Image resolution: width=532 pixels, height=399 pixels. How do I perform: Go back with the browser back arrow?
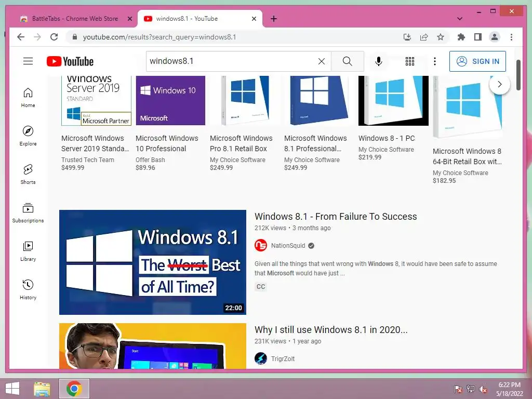click(x=21, y=37)
